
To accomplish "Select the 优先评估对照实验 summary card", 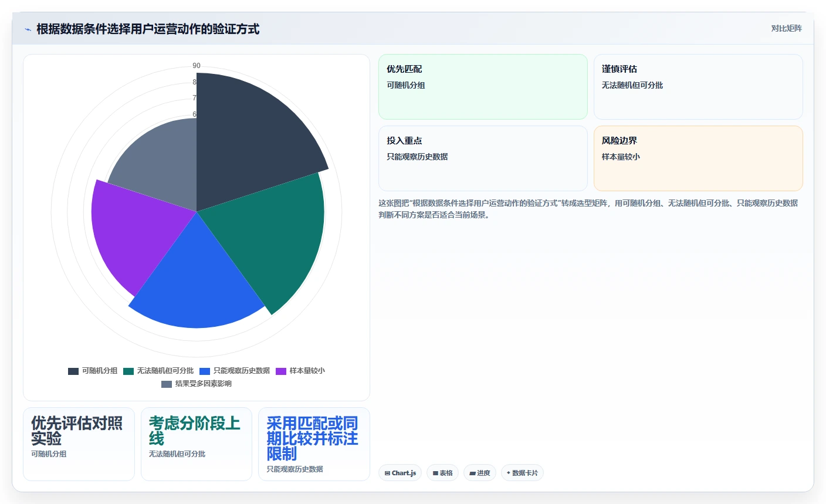I will coord(79,444).
